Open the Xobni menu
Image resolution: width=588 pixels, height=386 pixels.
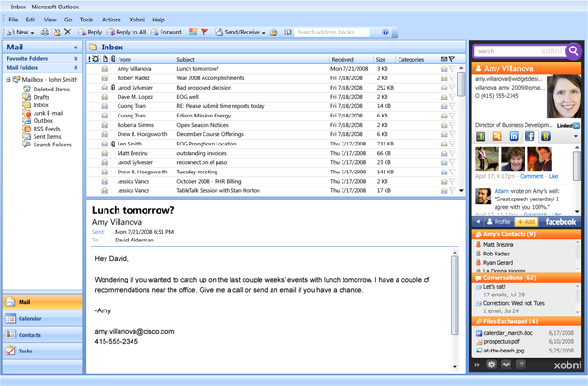135,19
